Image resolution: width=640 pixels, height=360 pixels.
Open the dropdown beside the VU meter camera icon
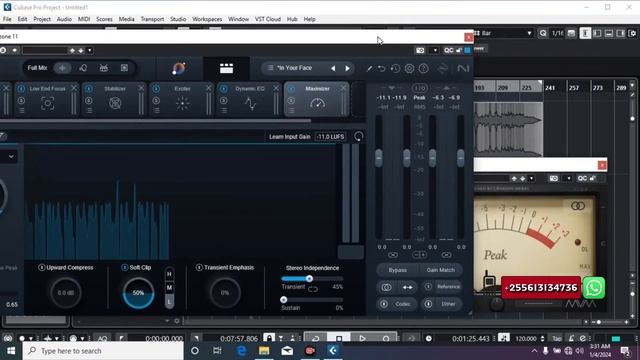[x=569, y=178]
